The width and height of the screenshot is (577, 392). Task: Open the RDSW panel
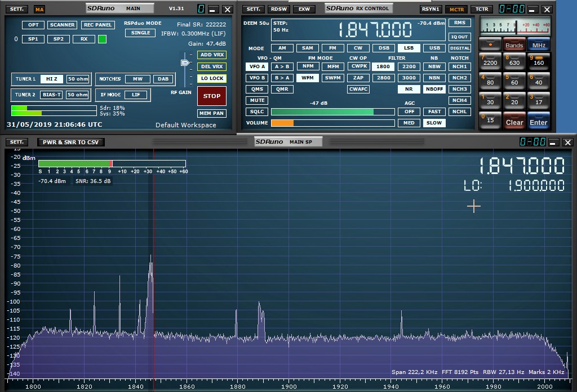tap(278, 9)
